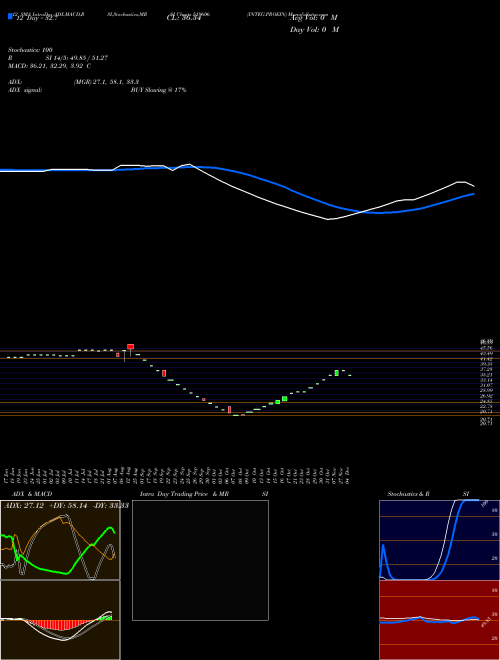Open the ADX indicator chart panel
The height and width of the screenshot is (660, 500).
(x=60, y=540)
